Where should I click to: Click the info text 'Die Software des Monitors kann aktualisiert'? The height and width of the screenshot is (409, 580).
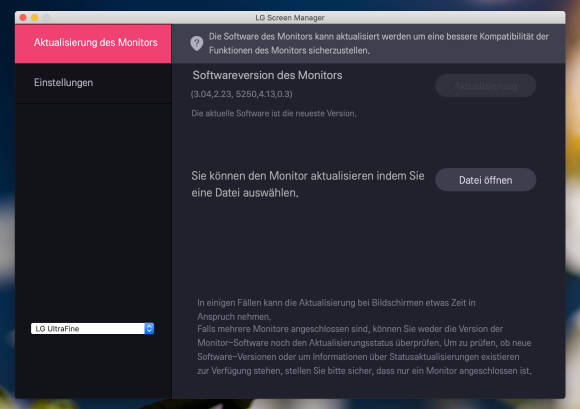click(378, 43)
